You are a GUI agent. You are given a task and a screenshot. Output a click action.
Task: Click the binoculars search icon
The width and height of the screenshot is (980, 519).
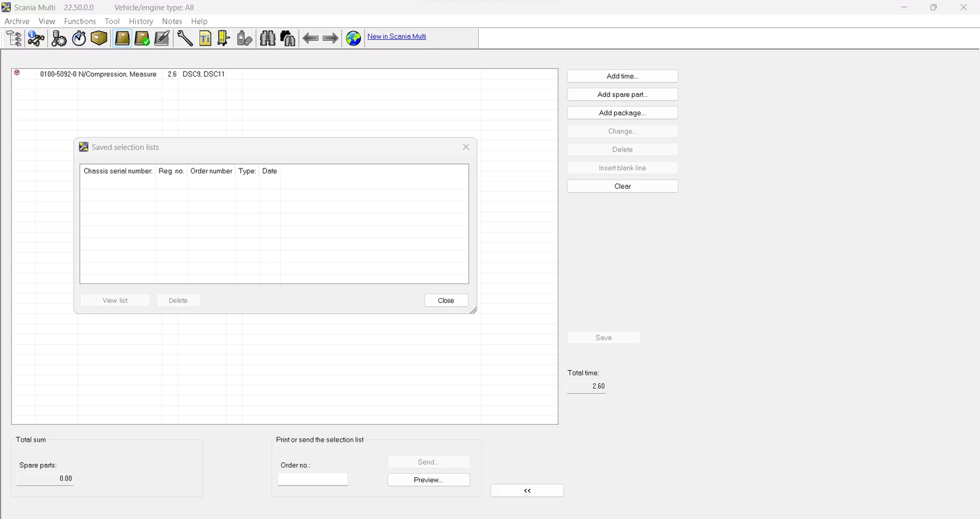coord(267,38)
